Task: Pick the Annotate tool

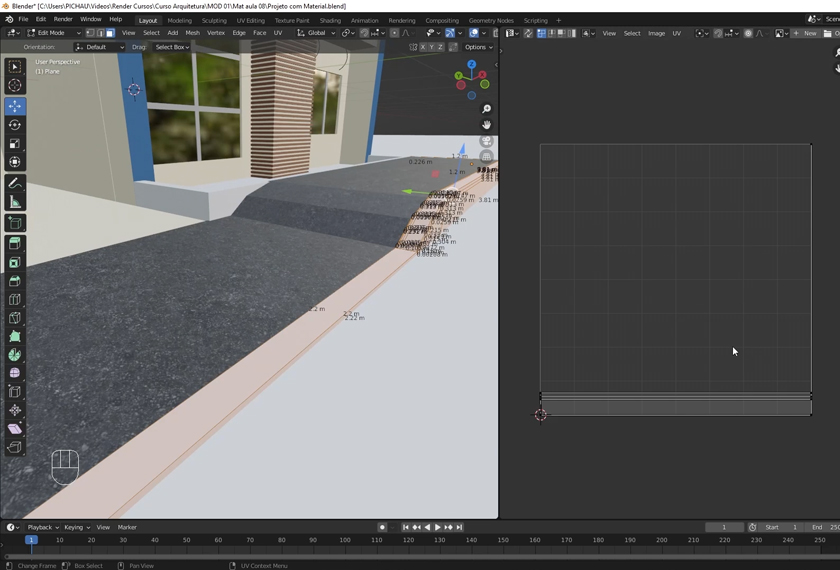Action: click(x=15, y=184)
